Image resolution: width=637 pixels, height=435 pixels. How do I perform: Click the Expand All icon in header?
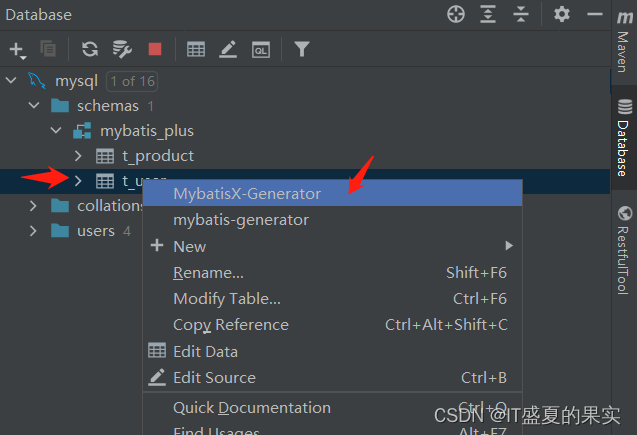488,14
